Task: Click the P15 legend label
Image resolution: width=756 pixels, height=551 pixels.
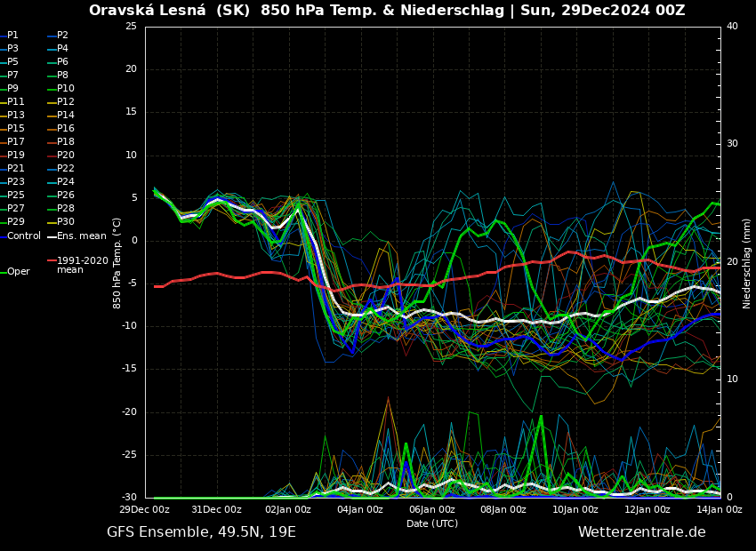Action: pyautogui.click(x=16, y=129)
